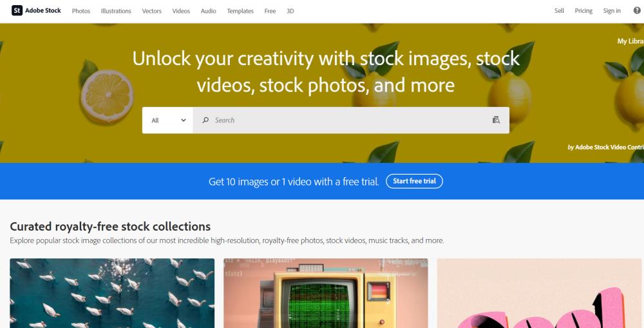644x328 pixels.
Task: Open the Photos menu item
Action: [x=81, y=11]
